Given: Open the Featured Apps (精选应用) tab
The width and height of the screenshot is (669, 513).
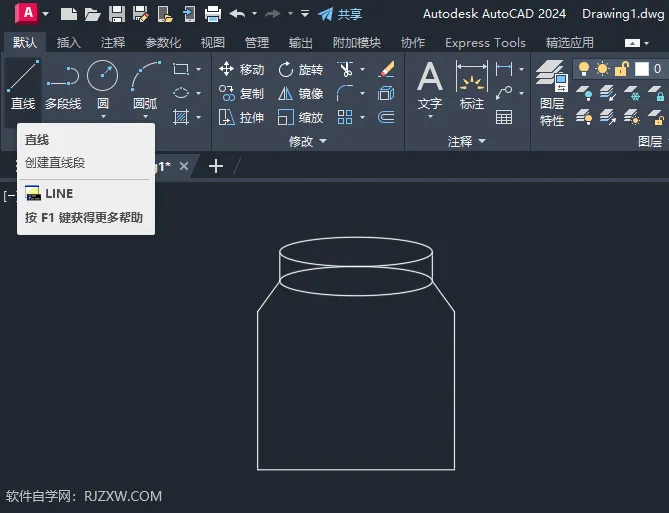Looking at the screenshot, I should pyautogui.click(x=570, y=42).
